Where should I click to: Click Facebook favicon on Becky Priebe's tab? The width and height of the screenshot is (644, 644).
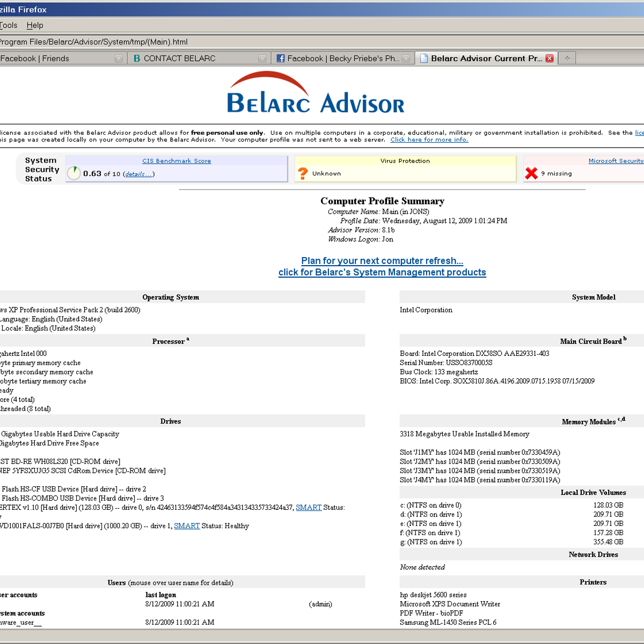tap(281, 58)
